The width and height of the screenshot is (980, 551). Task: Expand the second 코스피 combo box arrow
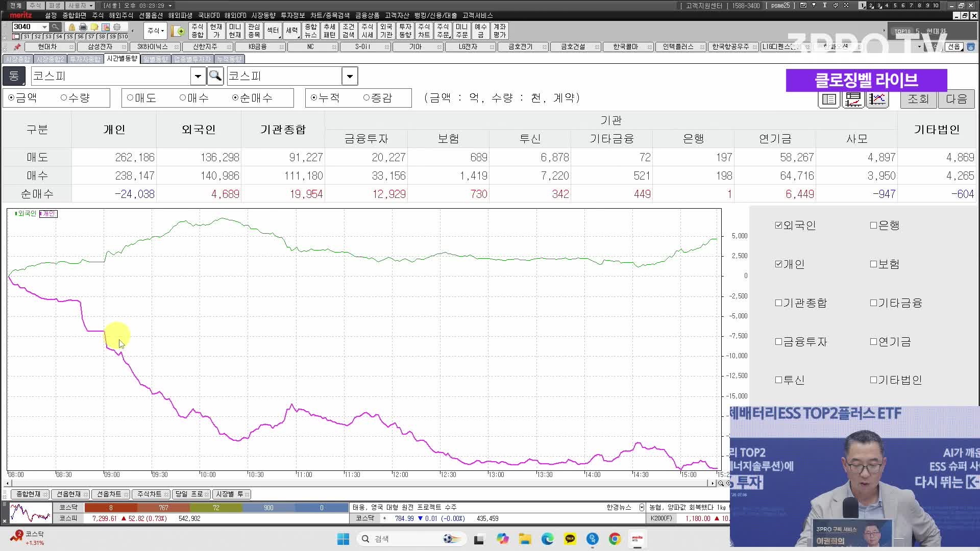coord(350,76)
